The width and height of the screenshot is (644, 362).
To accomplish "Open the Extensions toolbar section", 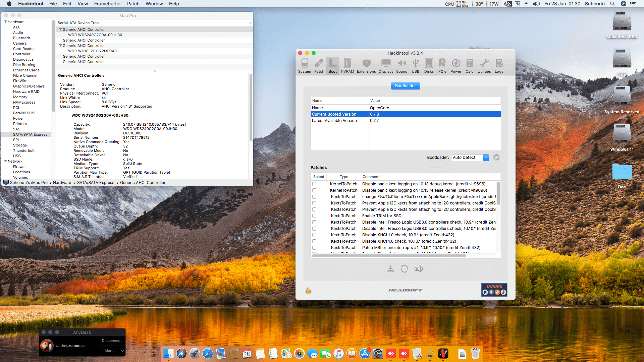I will click(x=366, y=66).
